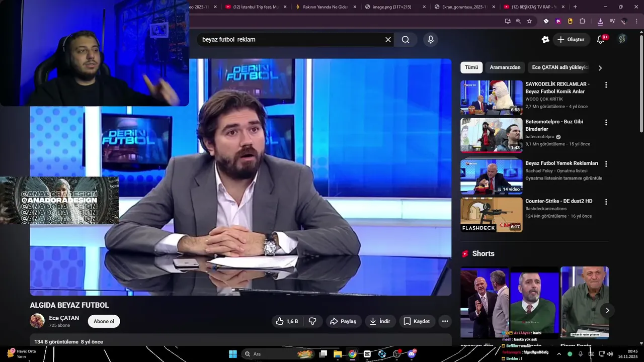The image size is (644, 362).
Task: Open Batesmotelpro Buz Gibi Biraderler thumbnail
Action: tap(492, 135)
